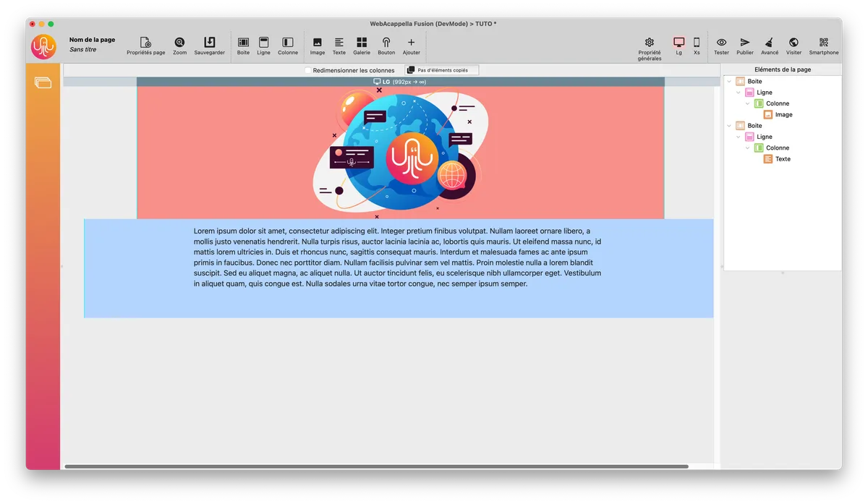Select the Texte item in element tree
The image size is (868, 504).
pos(783,159)
